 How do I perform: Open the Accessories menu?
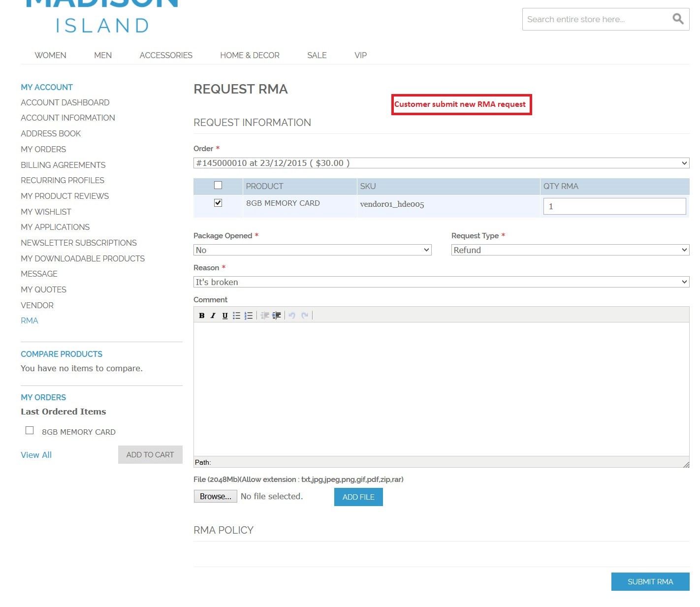(166, 55)
